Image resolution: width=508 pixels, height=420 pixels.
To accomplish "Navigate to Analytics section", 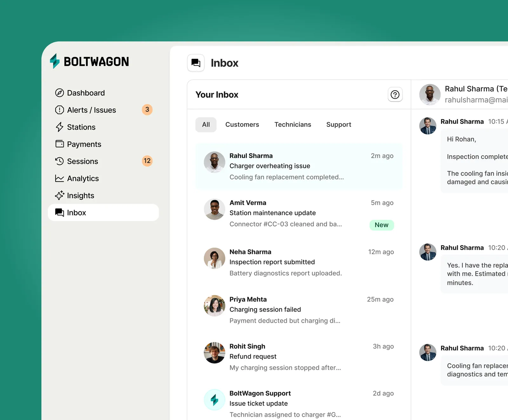I will click(103, 178).
